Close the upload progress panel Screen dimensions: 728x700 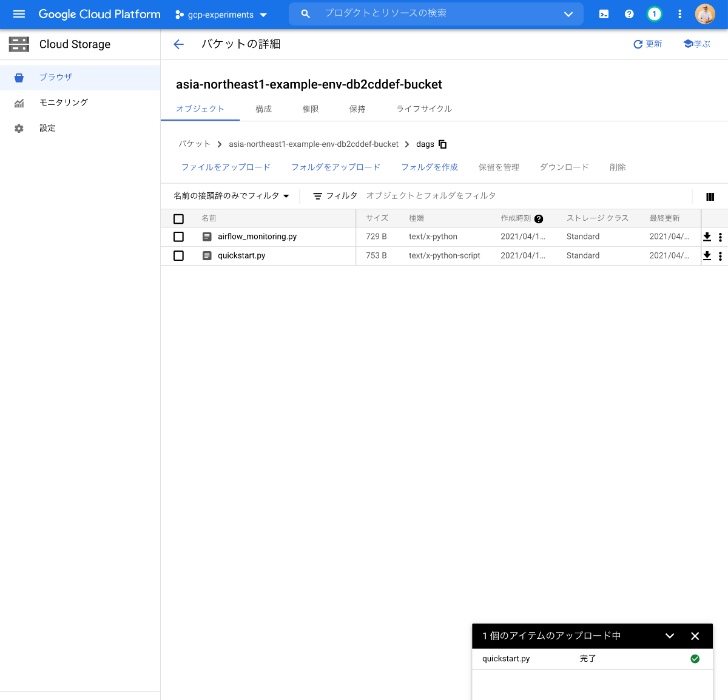point(695,636)
